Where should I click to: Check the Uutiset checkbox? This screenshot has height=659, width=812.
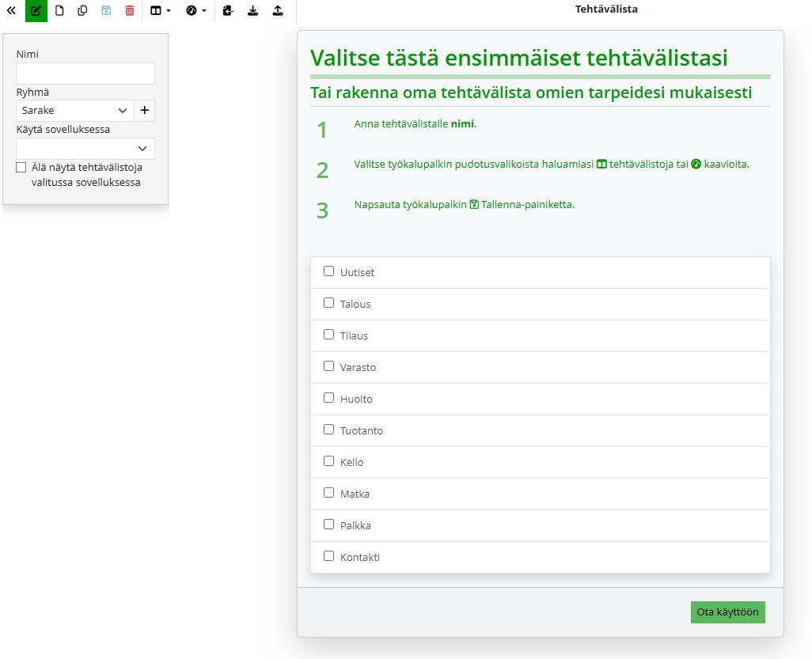329,271
